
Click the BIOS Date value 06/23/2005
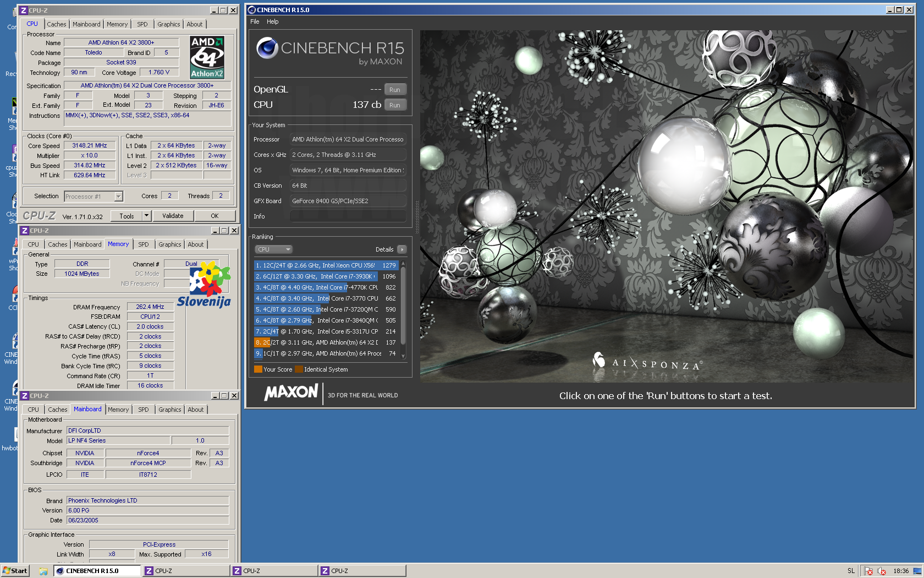click(x=147, y=520)
